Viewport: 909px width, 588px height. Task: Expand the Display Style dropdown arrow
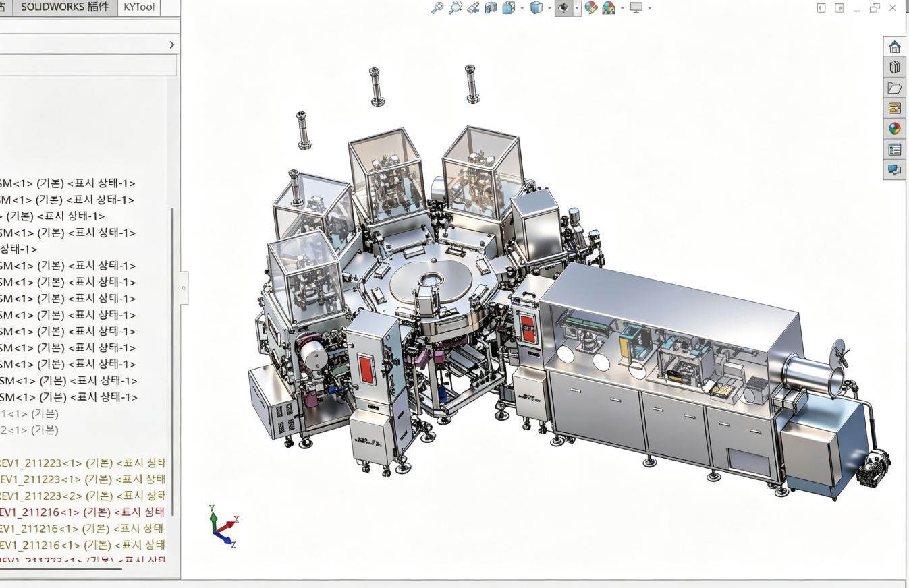(x=550, y=8)
